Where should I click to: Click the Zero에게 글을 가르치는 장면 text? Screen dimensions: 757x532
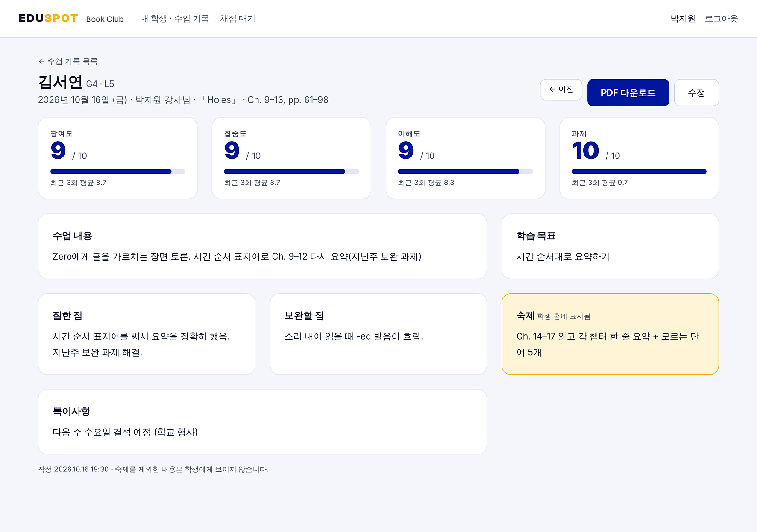238,257
